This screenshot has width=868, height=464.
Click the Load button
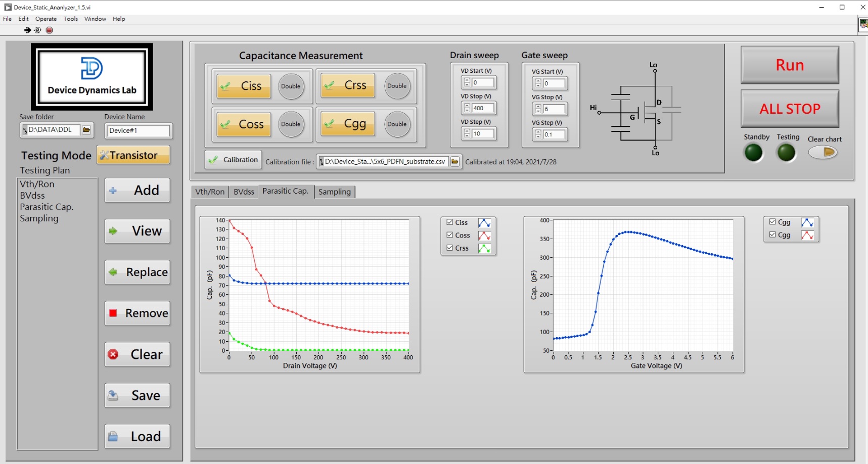pos(137,436)
